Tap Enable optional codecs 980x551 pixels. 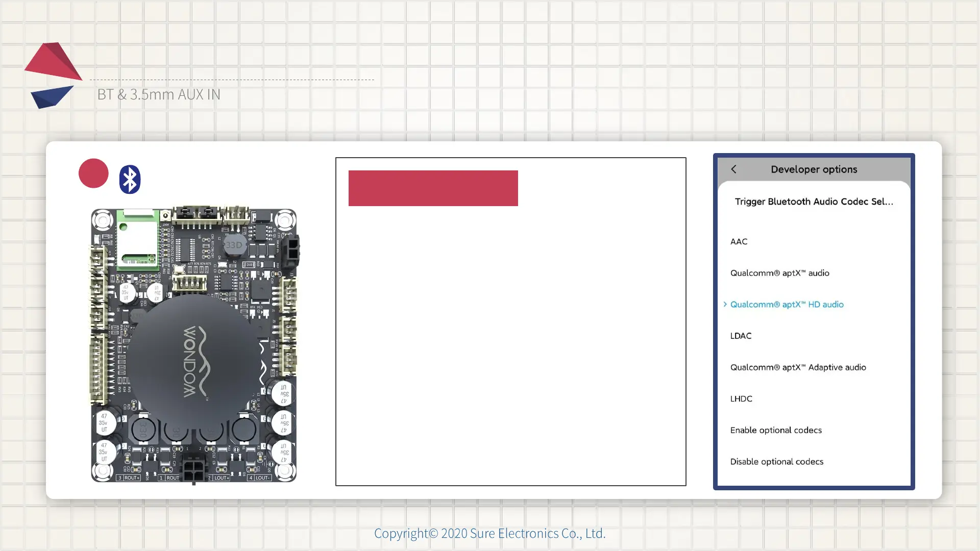(776, 430)
